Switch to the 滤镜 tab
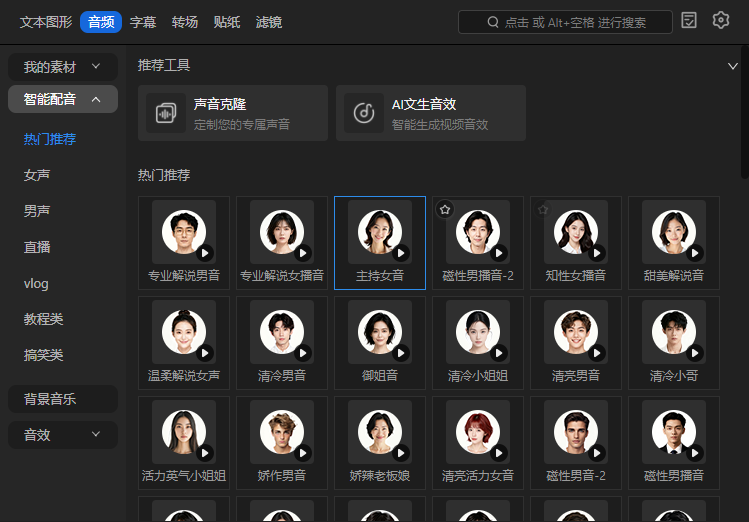Screen dimensions: 749x522 [x=268, y=21]
